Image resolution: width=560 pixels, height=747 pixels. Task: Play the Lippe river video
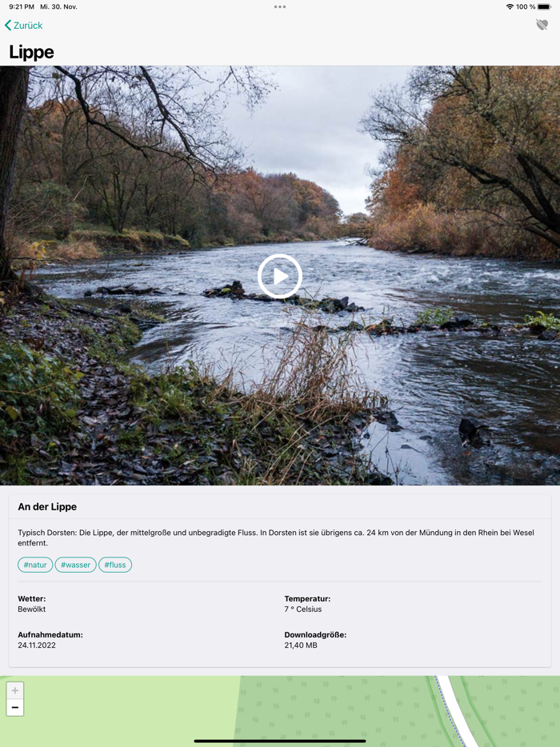pyautogui.click(x=280, y=276)
